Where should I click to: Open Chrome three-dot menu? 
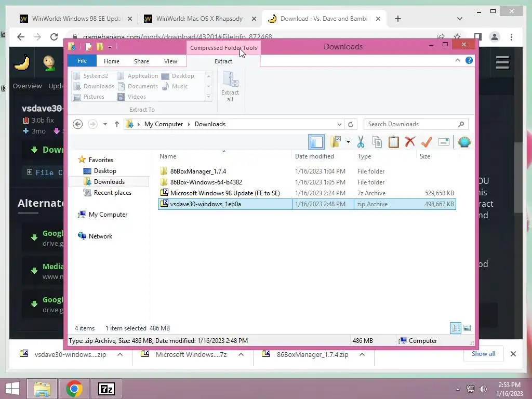point(511,37)
